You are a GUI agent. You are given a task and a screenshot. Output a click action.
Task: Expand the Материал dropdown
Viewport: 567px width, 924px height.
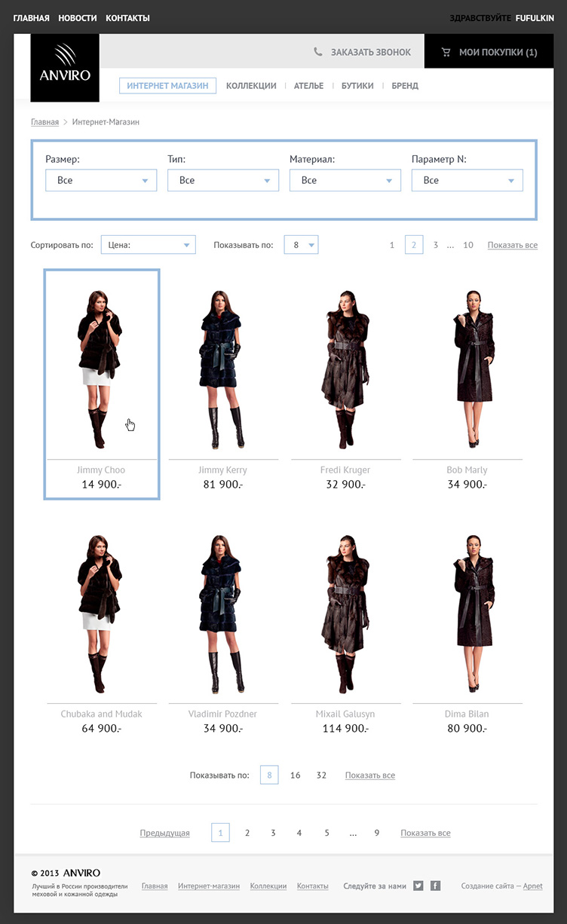point(345,180)
